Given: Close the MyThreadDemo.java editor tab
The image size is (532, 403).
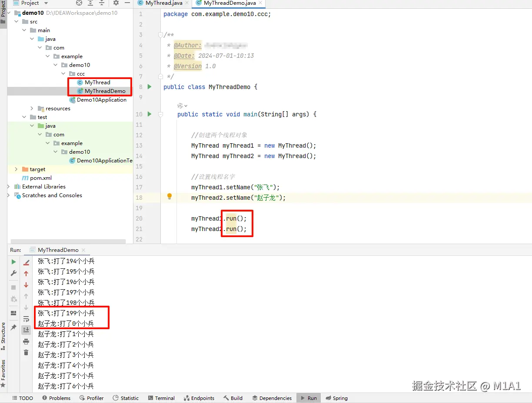Looking at the screenshot, I should click(260, 3).
